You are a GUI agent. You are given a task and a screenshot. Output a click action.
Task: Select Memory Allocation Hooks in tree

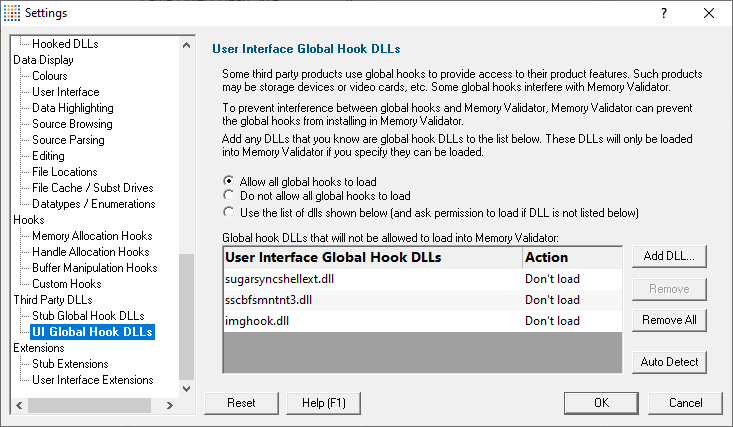tap(92, 236)
